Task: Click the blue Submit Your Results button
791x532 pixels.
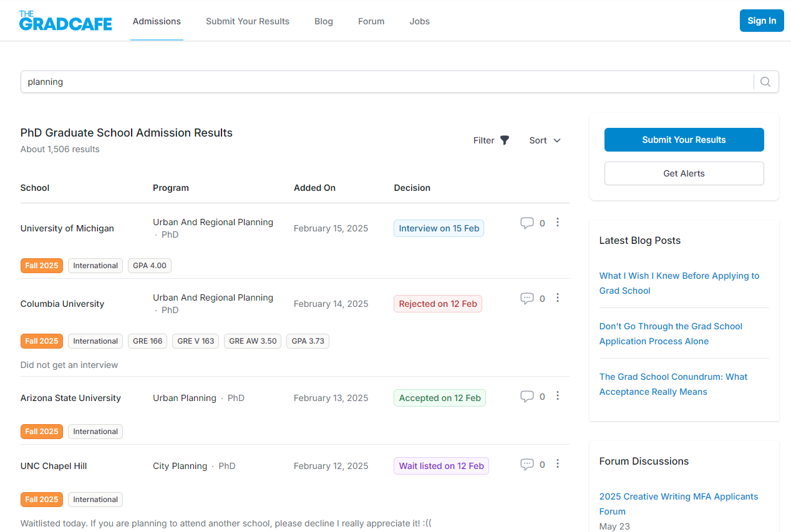Action: pyautogui.click(x=684, y=140)
